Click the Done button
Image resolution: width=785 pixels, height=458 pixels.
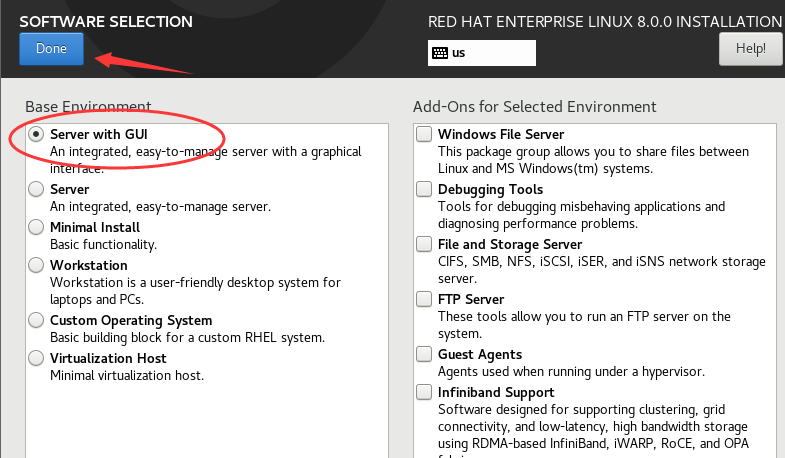[50, 49]
